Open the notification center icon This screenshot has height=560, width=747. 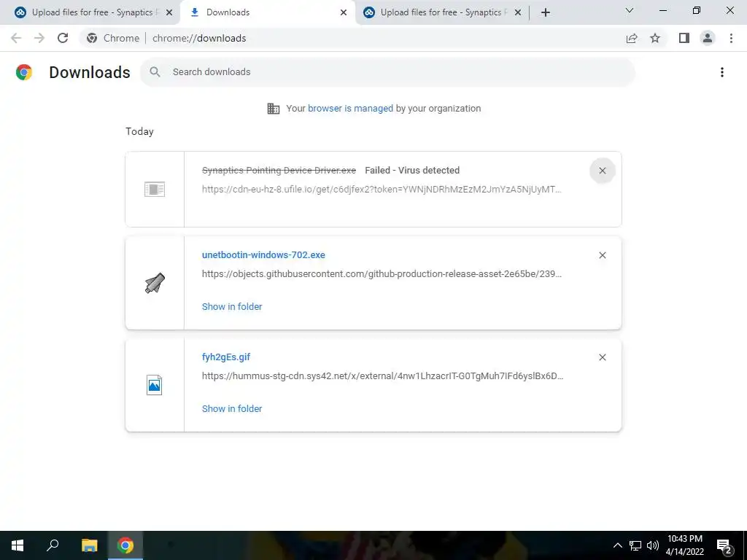(724, 545)
